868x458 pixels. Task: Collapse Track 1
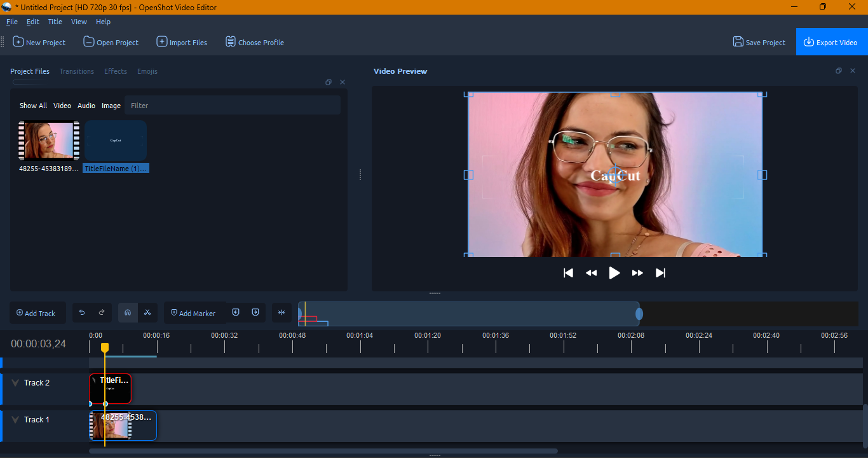[15, 419]
